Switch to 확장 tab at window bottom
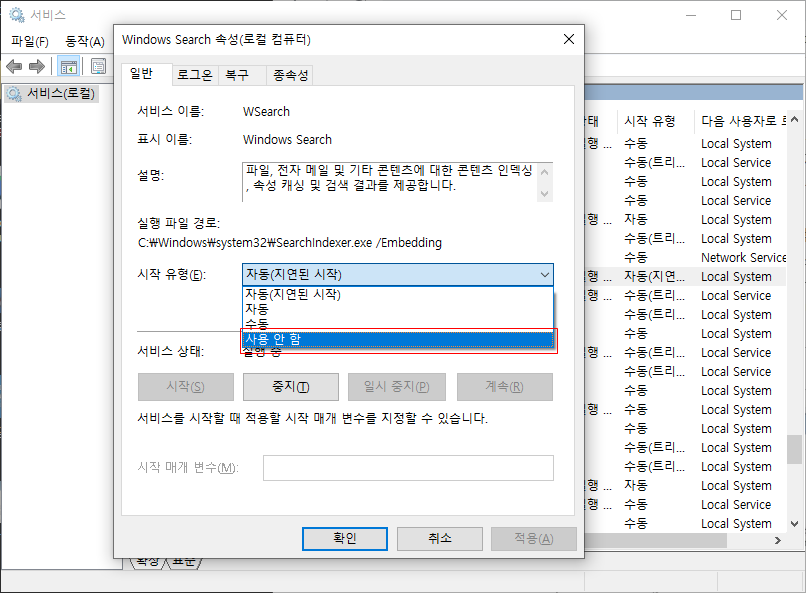This screenshot has height=593, width=806. pos(148,562)
